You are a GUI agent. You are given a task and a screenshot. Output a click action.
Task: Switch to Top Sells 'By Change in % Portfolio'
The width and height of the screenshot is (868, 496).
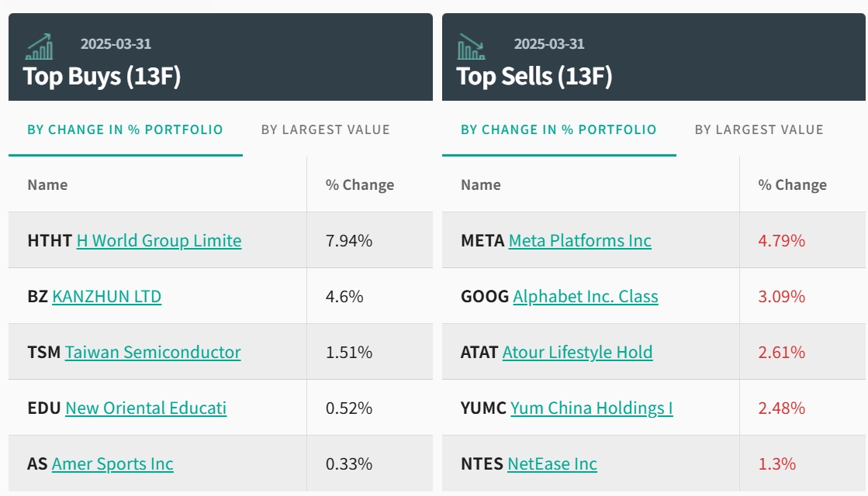[x=558, y=130]
